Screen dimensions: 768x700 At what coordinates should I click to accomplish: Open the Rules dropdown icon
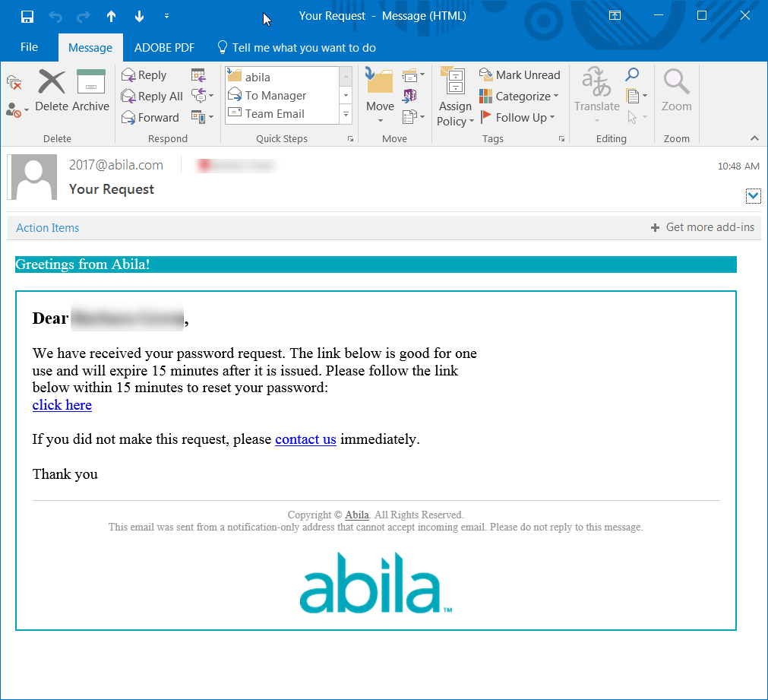413,75
